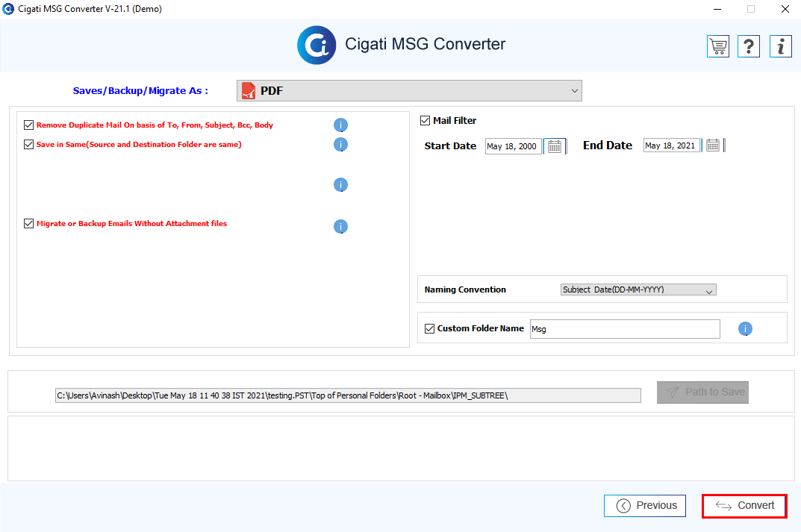Toggle Save in Same folder checkbox

tap(28, 145)
